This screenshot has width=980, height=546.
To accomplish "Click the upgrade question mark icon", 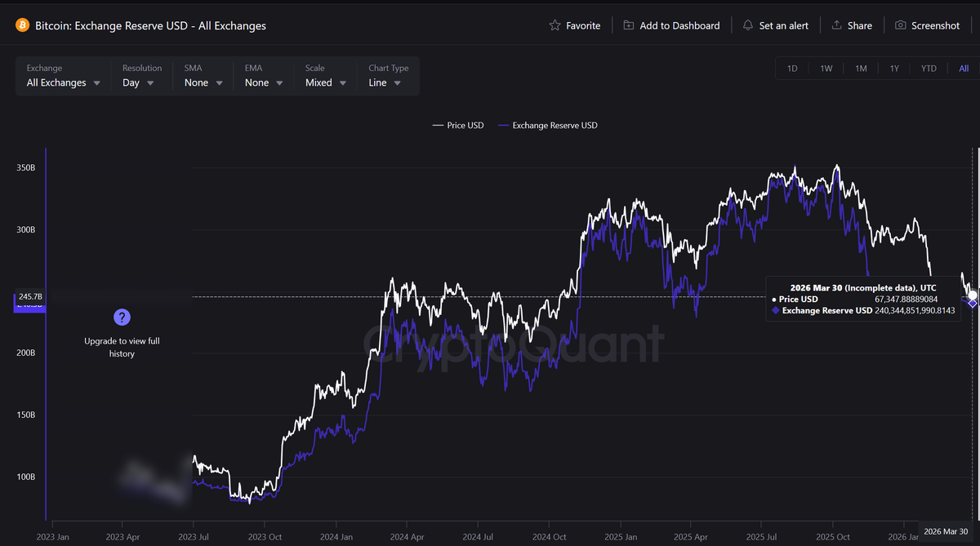I will pos(122,317).
